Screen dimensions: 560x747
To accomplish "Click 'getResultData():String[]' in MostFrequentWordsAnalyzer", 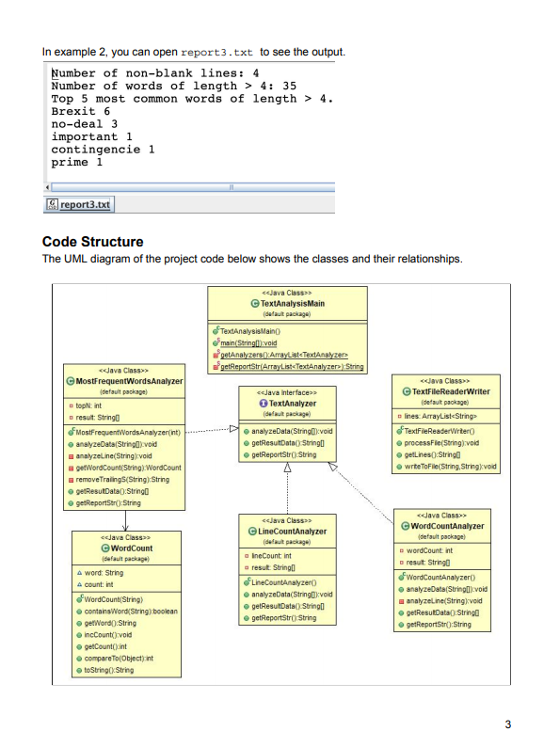I will (x=108, y=492).
